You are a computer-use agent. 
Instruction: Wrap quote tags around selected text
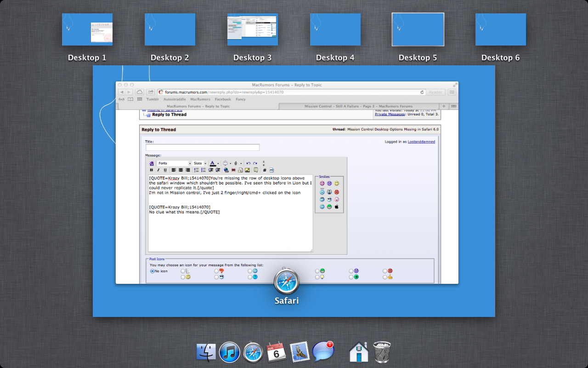coord(256,170)
